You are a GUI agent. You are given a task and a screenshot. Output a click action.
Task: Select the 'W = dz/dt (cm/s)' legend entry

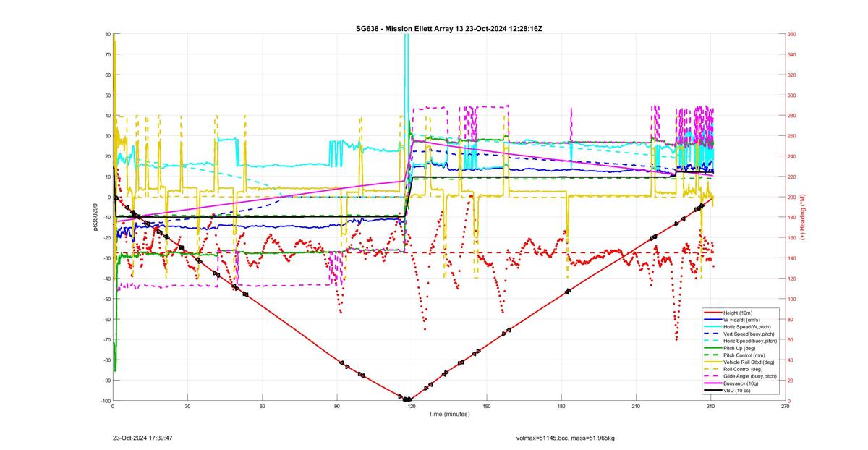point(740,319)
